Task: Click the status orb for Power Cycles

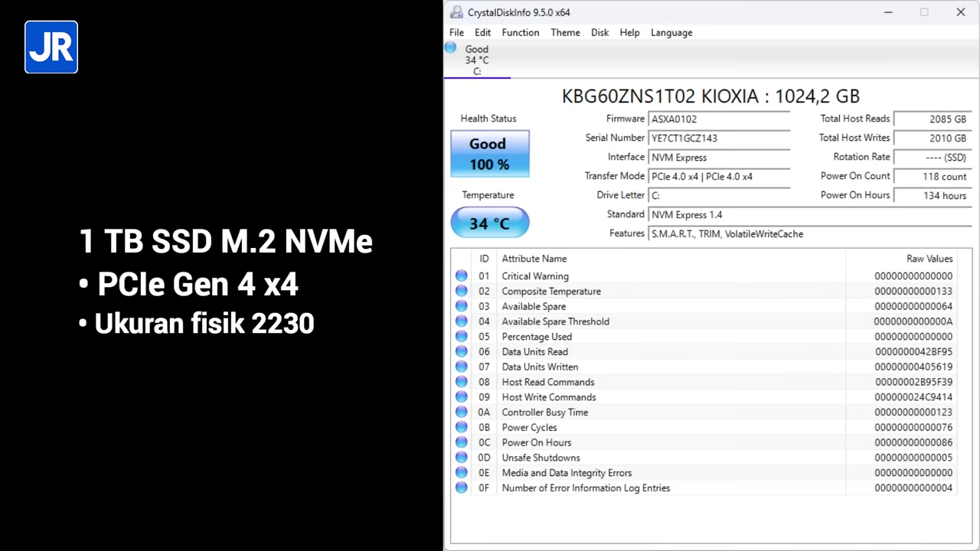Action: [x=461, y=427]
